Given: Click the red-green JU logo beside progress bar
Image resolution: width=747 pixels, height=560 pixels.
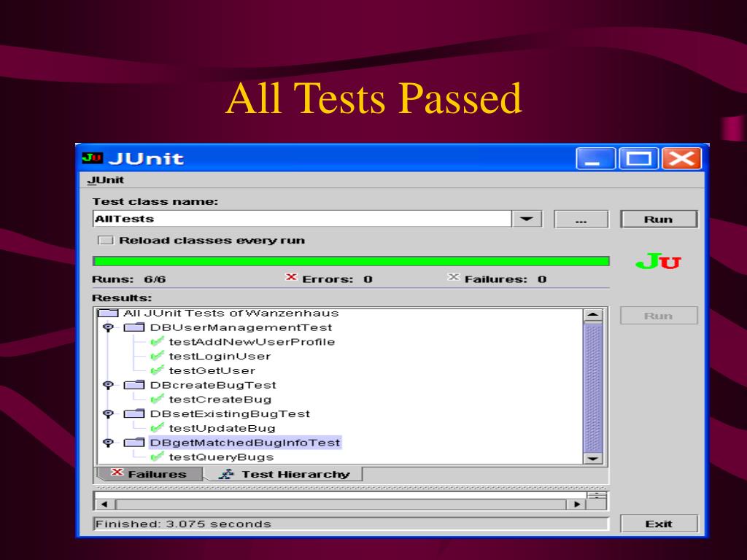Looking at the screenshot, I should point(658,262).
